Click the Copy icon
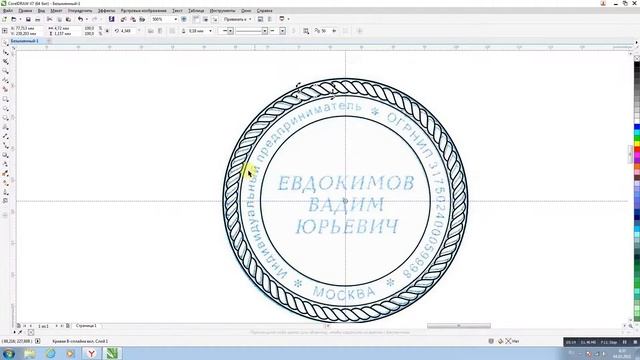The image size is (640, 360). coord(59,19)
